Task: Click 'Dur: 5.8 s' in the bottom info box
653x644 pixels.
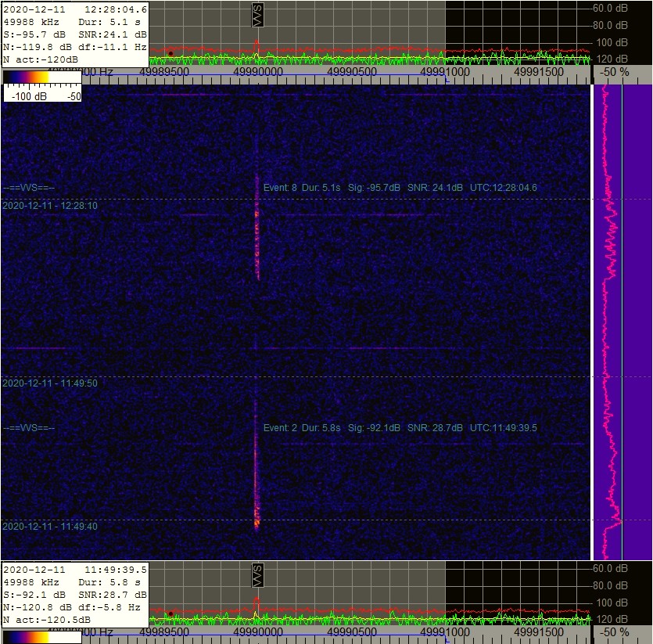Action: click(109, 582)
